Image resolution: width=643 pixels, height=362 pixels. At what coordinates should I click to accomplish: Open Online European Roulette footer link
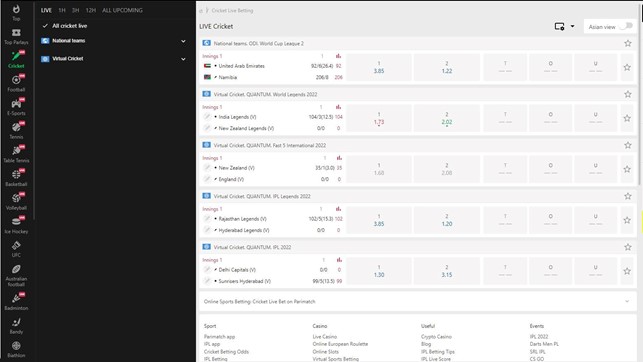point(340,344)
